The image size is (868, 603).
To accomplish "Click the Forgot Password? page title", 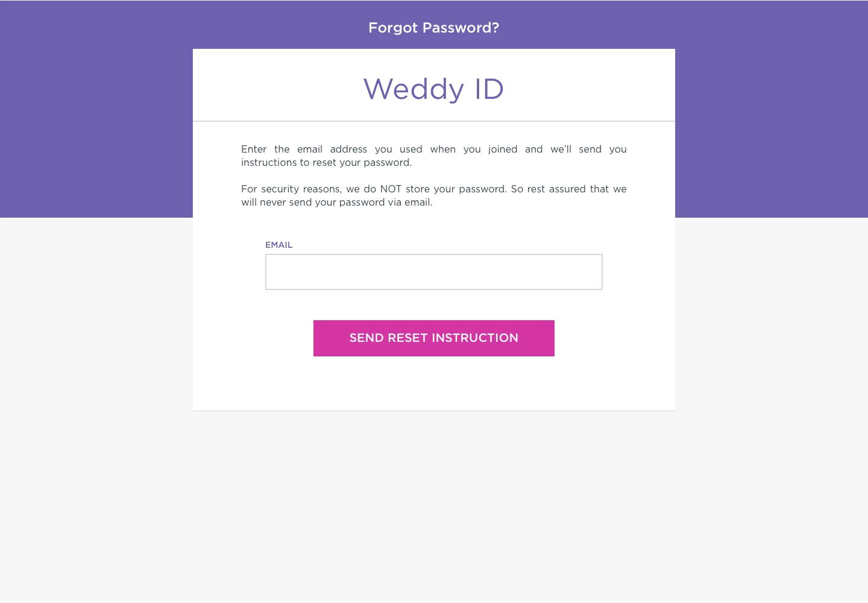I will click(434, 28).
